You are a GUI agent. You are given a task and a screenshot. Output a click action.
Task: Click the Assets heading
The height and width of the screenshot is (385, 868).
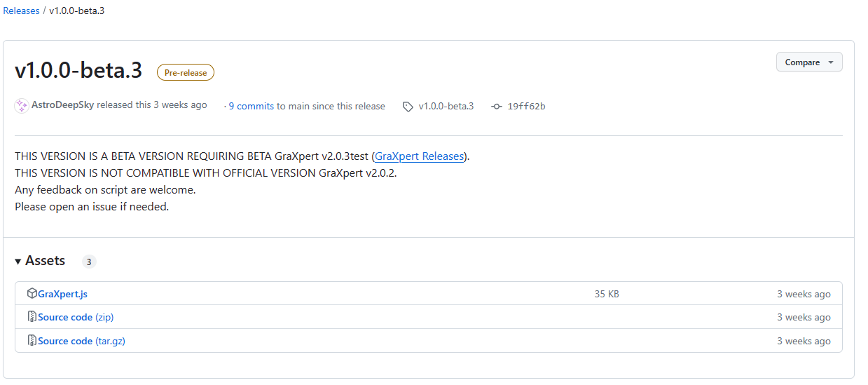point(45,261)
